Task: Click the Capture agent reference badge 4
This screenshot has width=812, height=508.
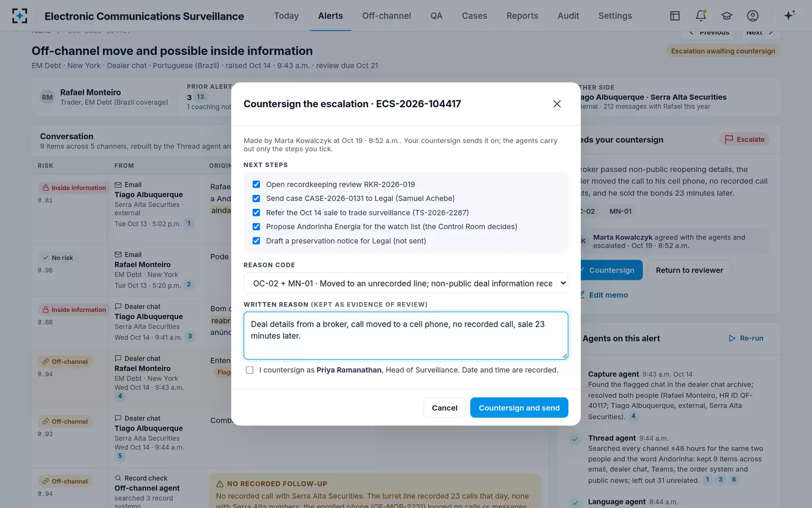Action: pos(633,416)
